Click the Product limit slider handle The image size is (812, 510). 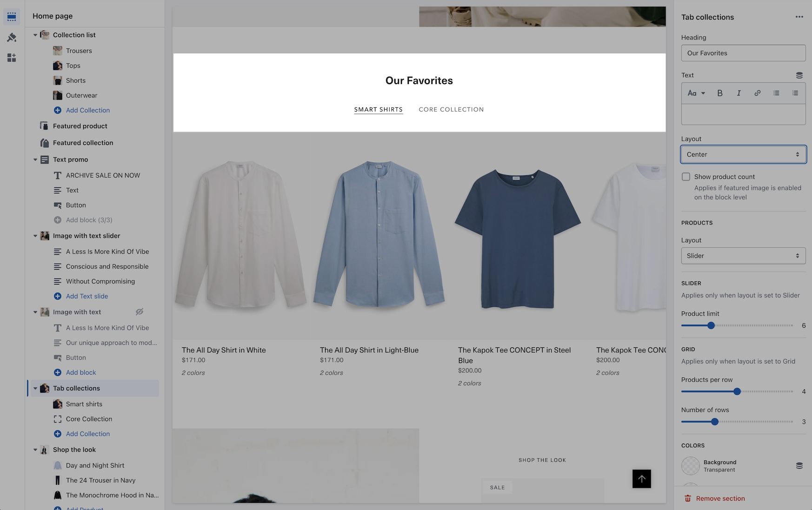(x=711, y=325)
